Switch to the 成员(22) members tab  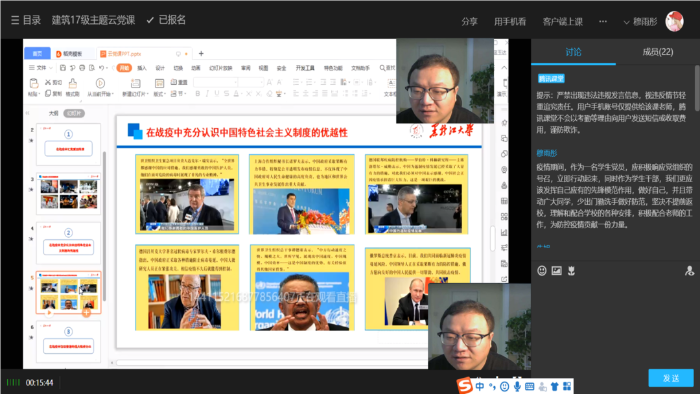click(x=658, y=52)
